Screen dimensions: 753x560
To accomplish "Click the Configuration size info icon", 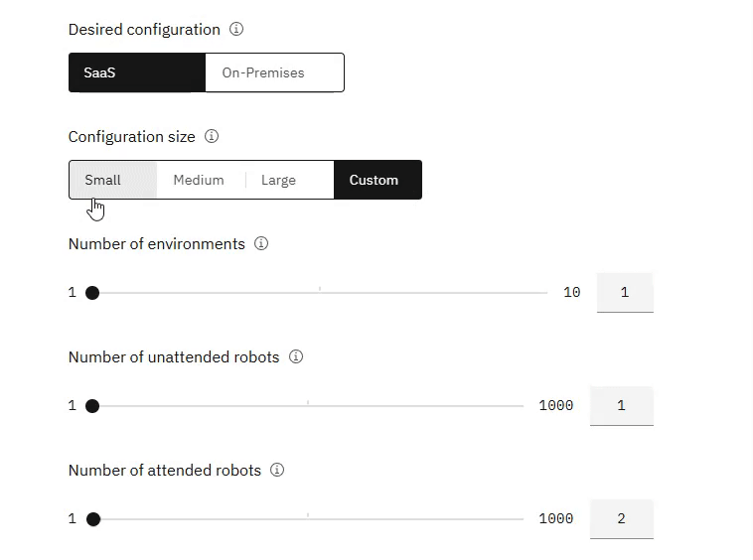I will pyautogui.click(x=212, y=136).
